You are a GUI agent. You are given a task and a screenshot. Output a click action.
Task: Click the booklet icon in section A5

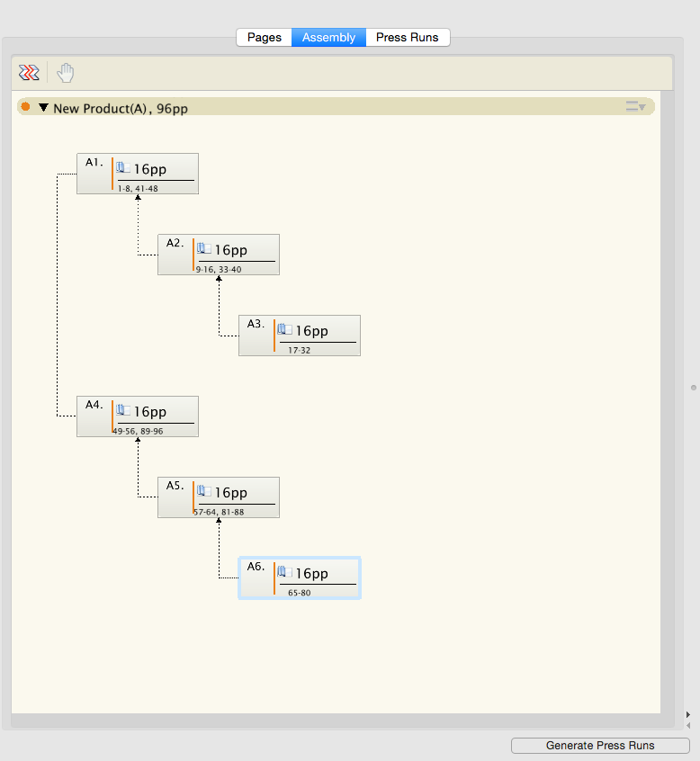coord(204,492)
